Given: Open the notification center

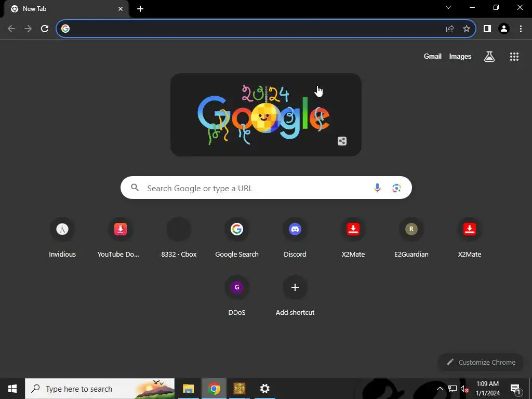Looking at the screenshot, I should pyautogui.click(x=515, y=389).
